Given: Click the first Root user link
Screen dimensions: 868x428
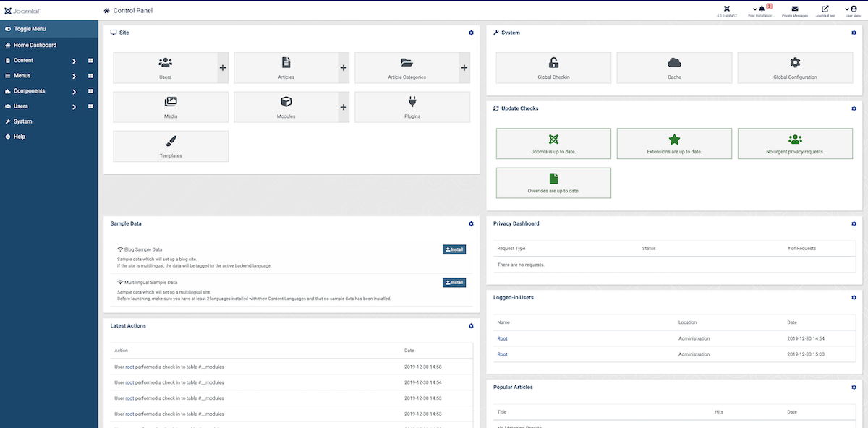Looking at the screenshot, I should [x=502, y=338].
